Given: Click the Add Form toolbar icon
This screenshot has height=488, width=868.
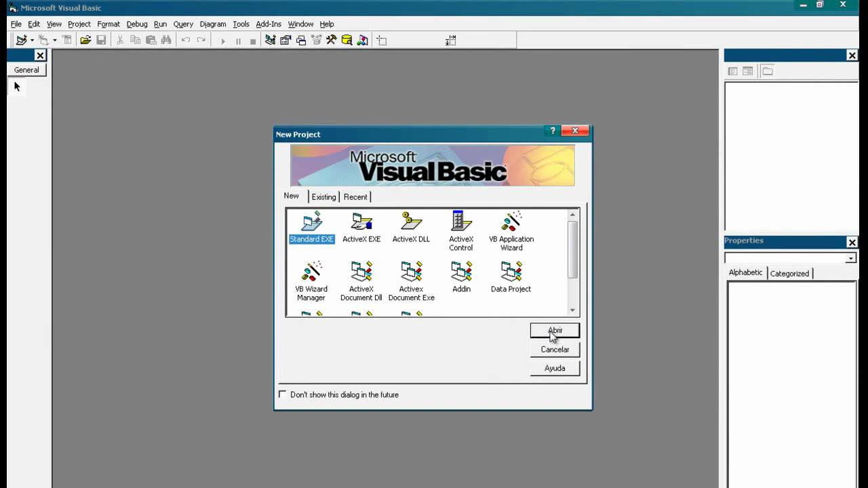Looking at the screenshot, I should [x=43, y=41].
